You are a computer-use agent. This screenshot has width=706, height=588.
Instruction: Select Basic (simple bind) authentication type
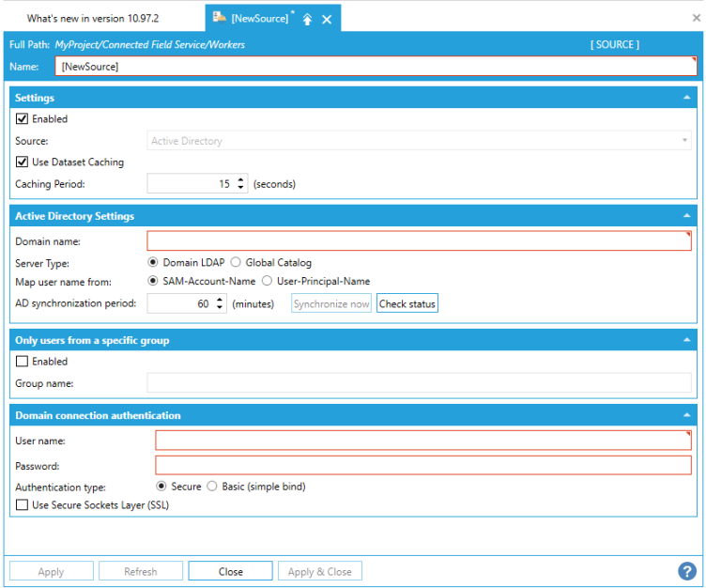point(212,487)
